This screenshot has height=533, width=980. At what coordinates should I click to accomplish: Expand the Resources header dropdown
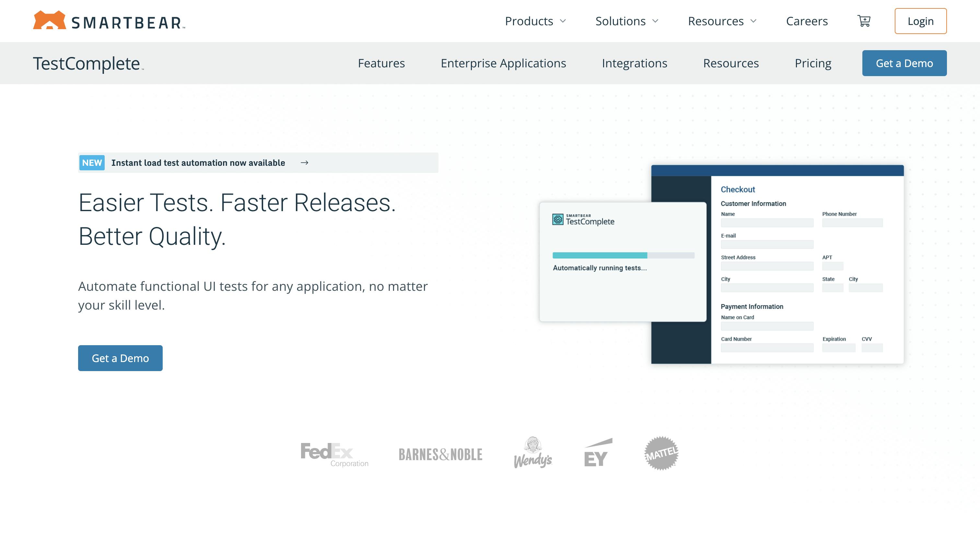(x=721, y=21)
